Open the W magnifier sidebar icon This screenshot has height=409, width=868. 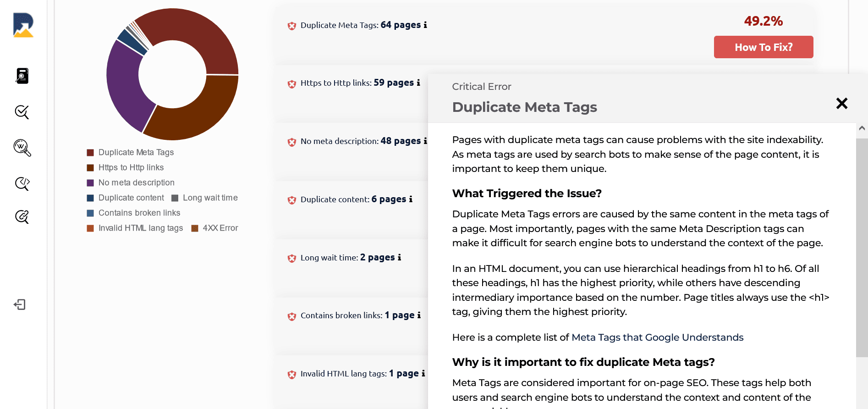(22, 148)
